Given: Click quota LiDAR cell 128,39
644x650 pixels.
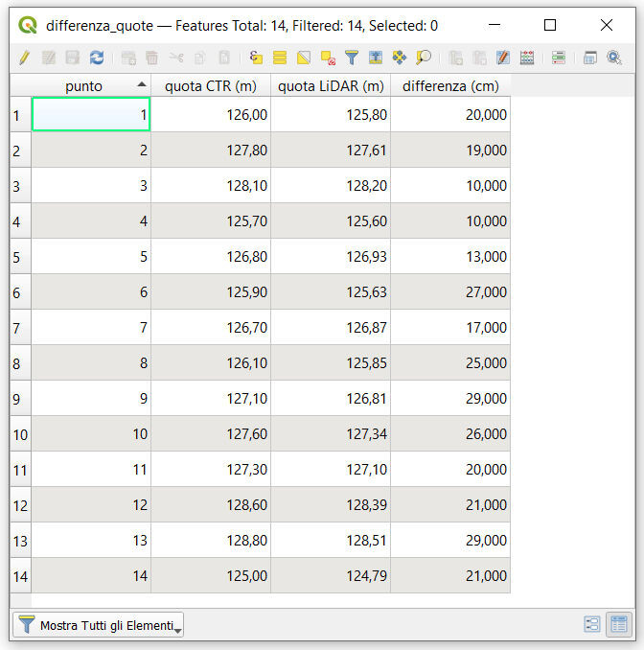Looking at the screenshot, I should pos(331,505).
